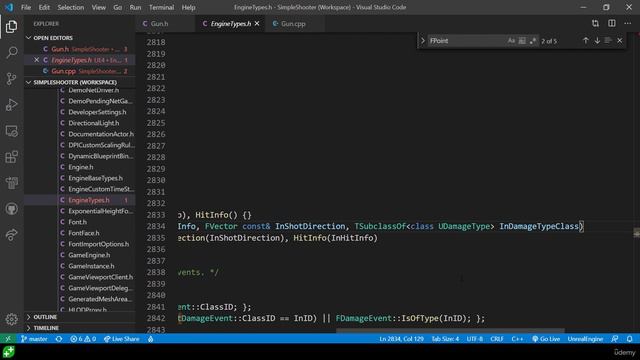Open Engine.h in the file tree
The width and height of the screenshot is (640, 360).
tap(81, 167)
